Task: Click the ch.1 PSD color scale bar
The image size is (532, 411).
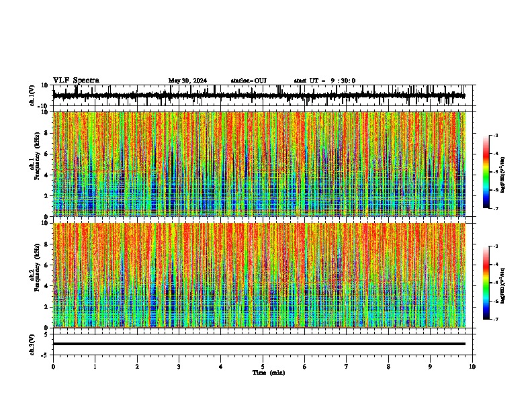Action: pyautogui.click(x=486, y=172)
